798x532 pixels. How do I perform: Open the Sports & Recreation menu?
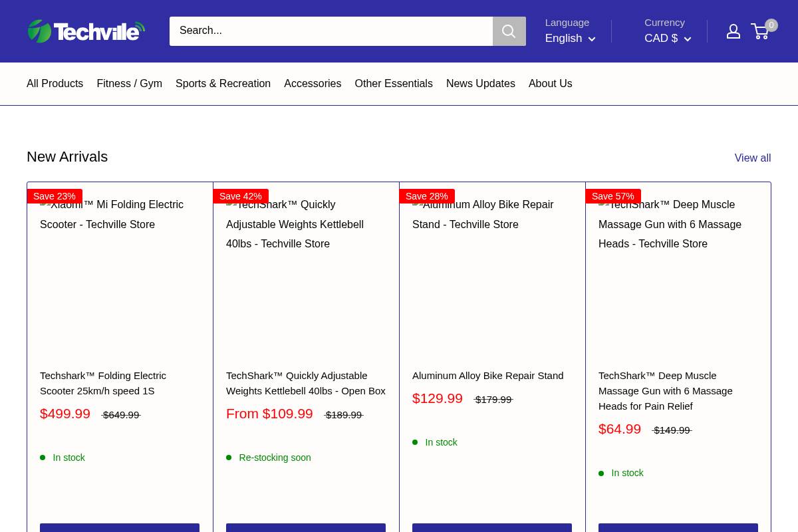click(223, 83)
